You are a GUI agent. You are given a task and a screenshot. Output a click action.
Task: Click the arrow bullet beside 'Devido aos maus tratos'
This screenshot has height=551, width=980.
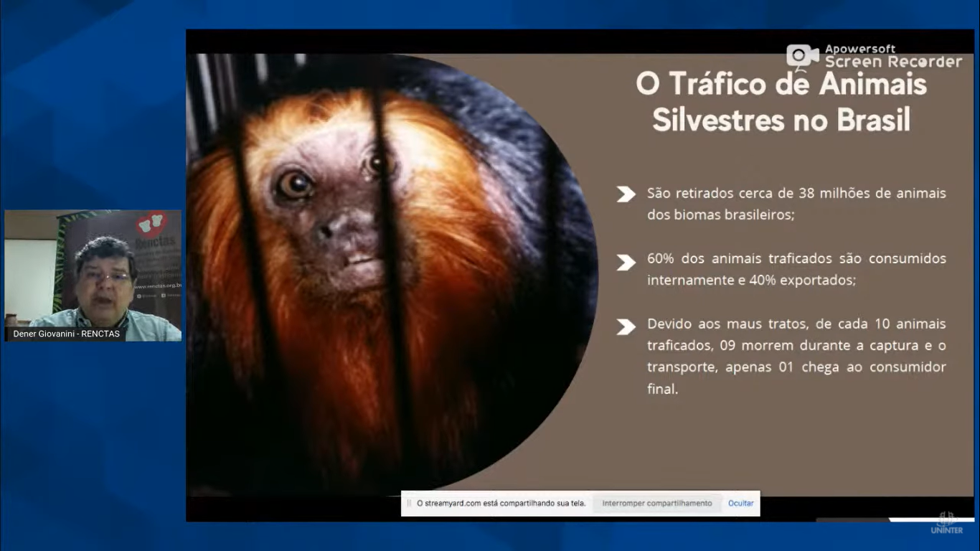pyautogui.click(x=626, y=327)
